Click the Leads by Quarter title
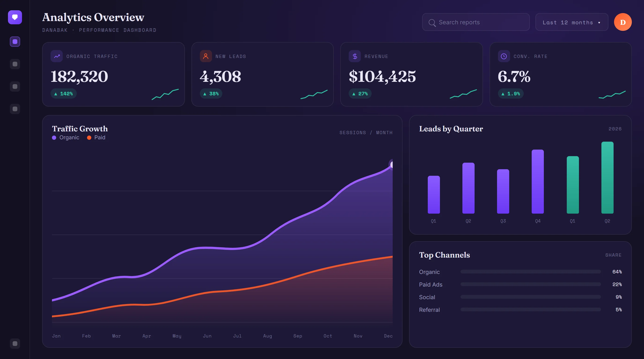This screenshot has width=644, height=359. tap(451, 129)
